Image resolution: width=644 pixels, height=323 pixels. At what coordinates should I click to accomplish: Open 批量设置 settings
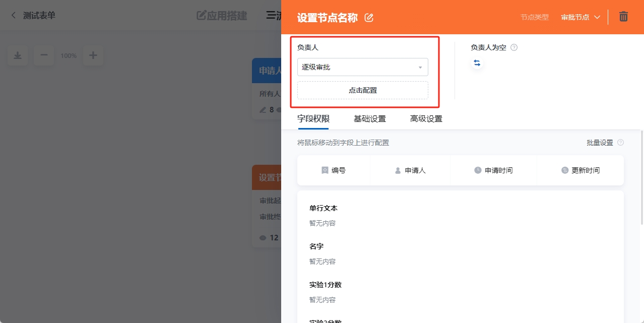pyautogui.click(x=601, y=143)
